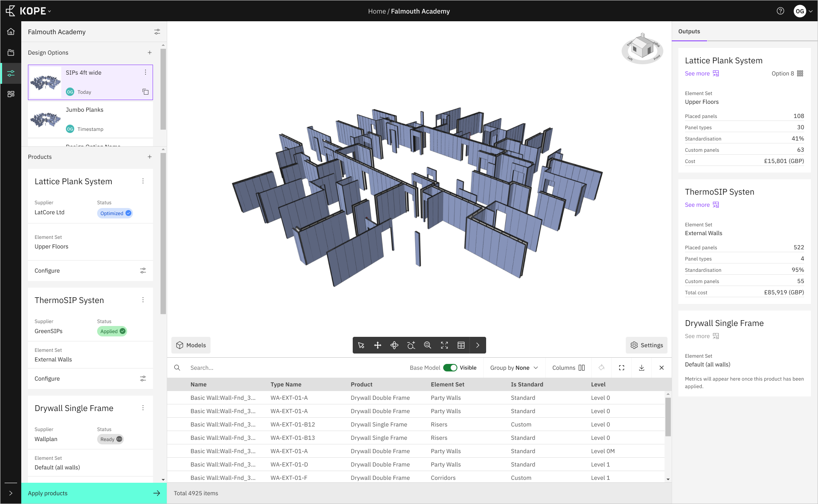Click the Jumbo Planks design option thumbnail
Viewport: 818px width, 504px height.
click(x=46, y=119)
